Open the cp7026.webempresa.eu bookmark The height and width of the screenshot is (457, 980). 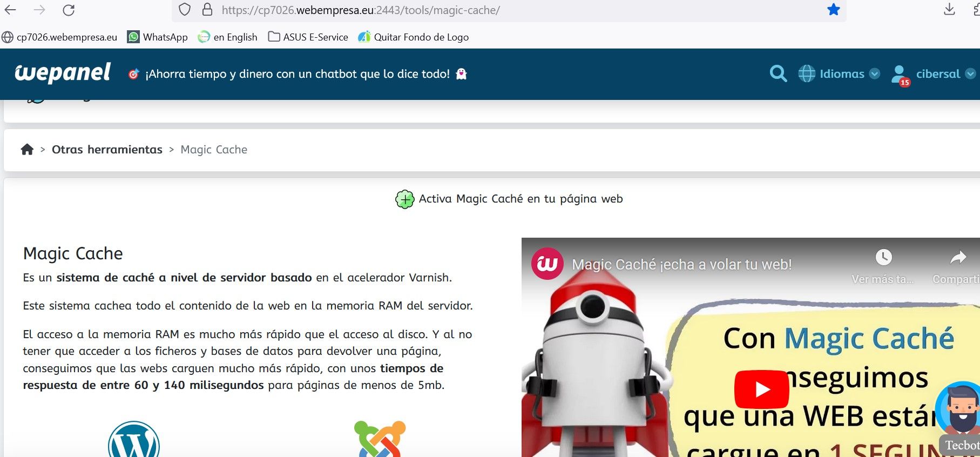coord(59,37)
